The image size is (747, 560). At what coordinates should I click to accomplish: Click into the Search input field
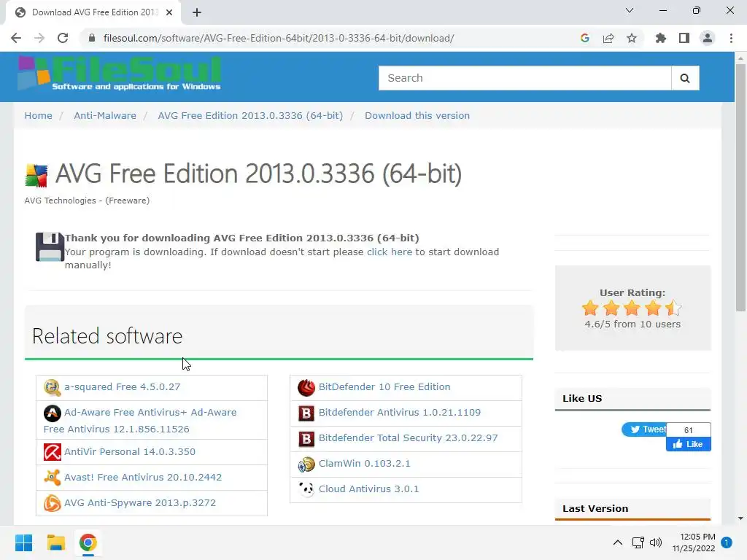pos(525,78)
